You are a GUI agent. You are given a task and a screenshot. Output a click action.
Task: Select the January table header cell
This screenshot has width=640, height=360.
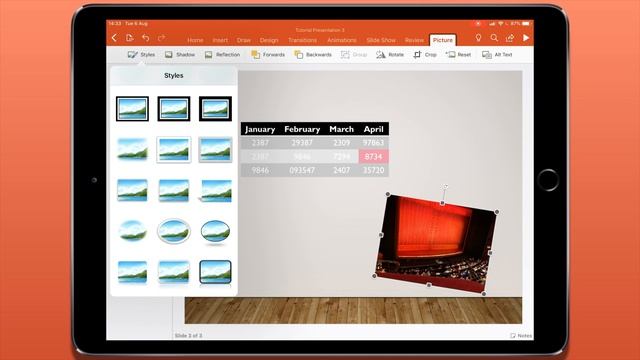point(260,129)
